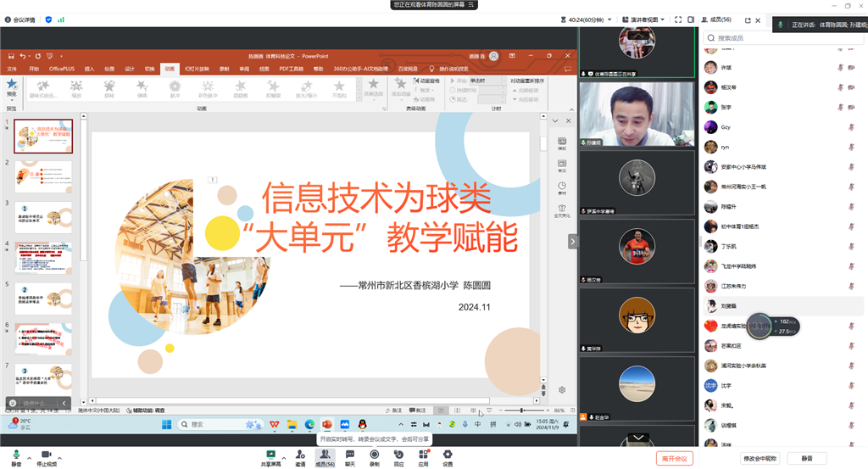Click muted mic icon next to Gcy
868x469 pixels.
tap(851, 127)
